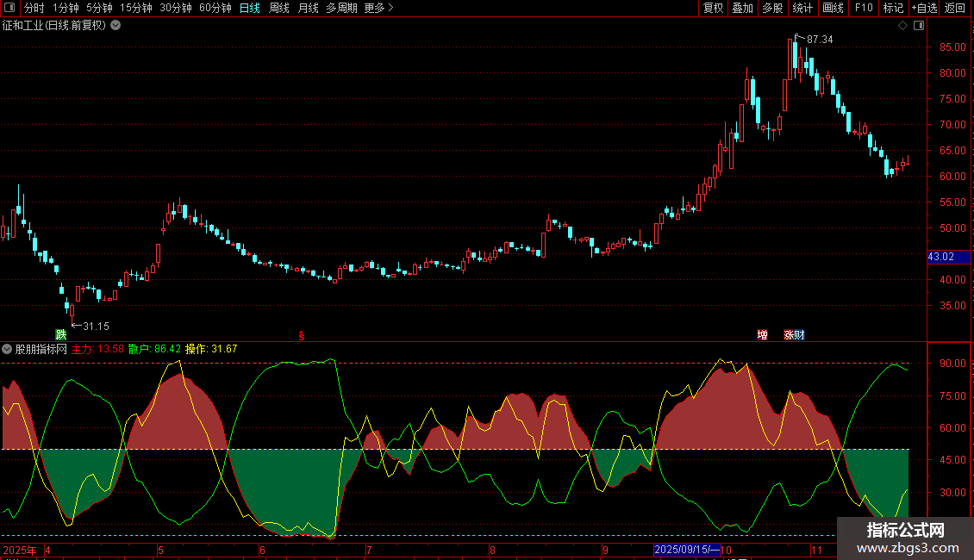Image resolution: width=974 pixels, height=560 pixels.
Task: Open the 股朋指标网 indicator settings circle
Action: point(7,349)
